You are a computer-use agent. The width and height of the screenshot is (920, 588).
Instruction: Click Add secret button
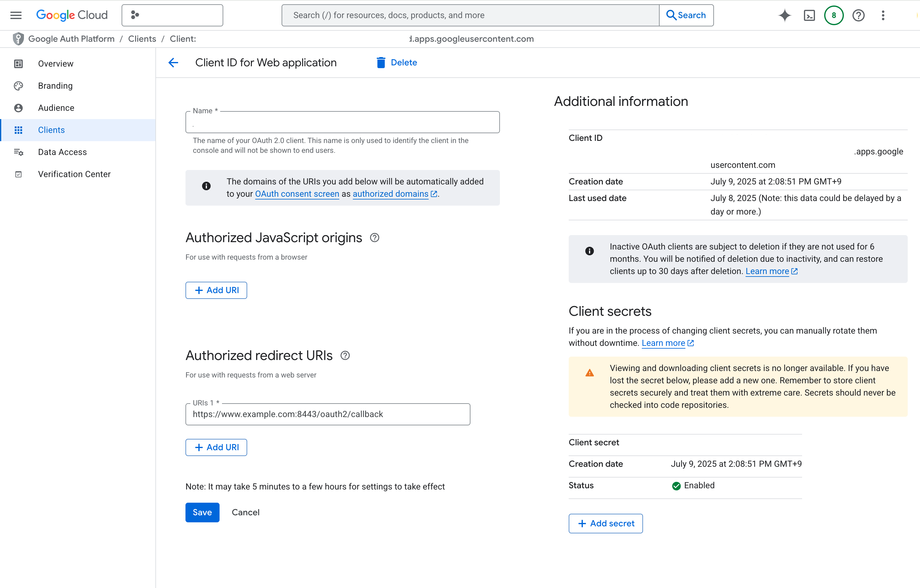[x=605, y=523]
